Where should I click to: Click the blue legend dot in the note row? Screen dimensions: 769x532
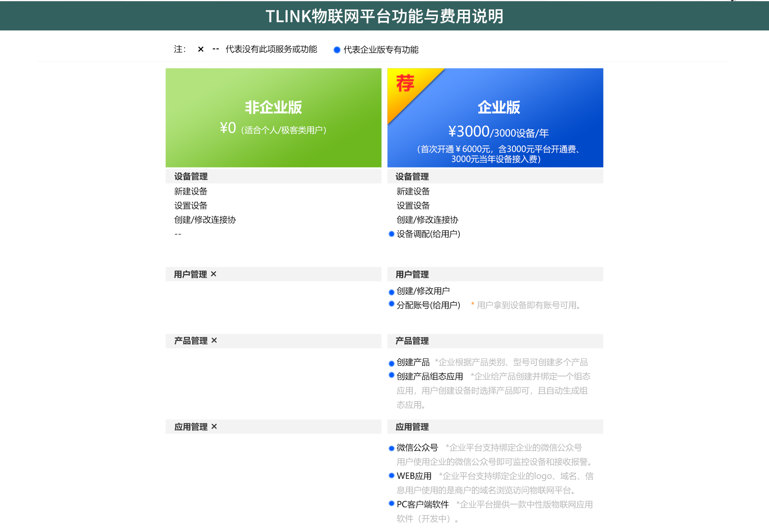[336, 50]
